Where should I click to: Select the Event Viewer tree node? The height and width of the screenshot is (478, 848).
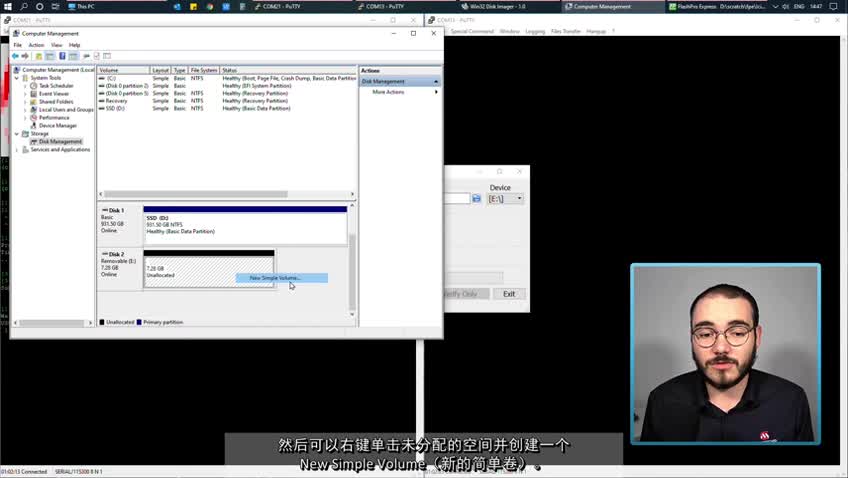pos(53,94)
